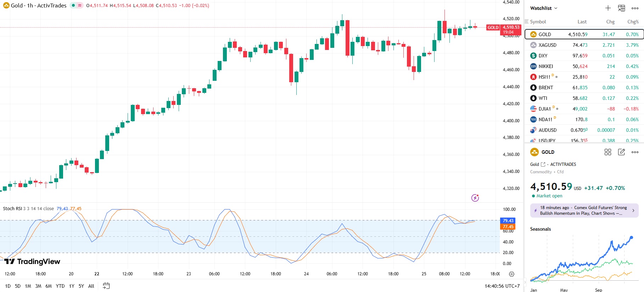644x292 pixels.
Task: Expand the Comex Gold Futures news banner arrow
Action: [x=633, y=210]
